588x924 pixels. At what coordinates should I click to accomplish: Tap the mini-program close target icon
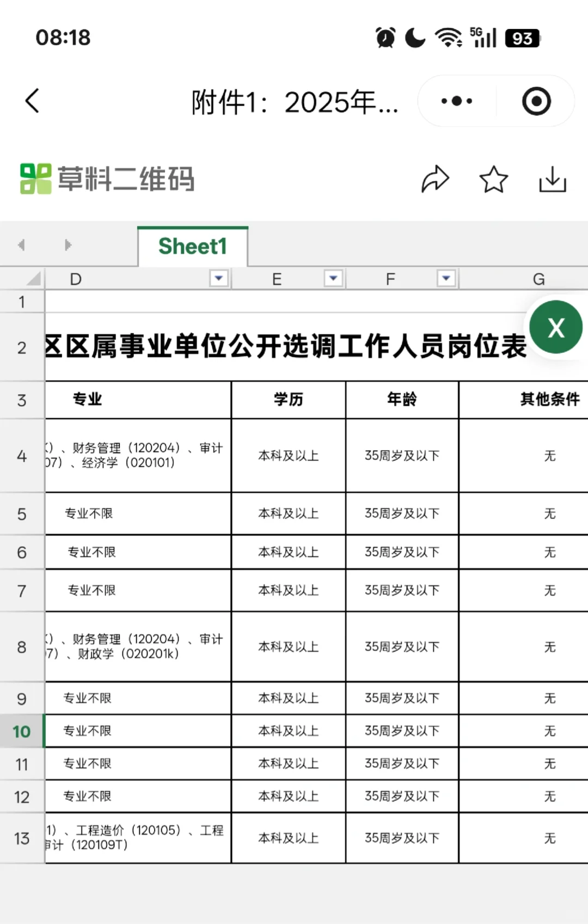pyautogui.click(x=536, y=101)
